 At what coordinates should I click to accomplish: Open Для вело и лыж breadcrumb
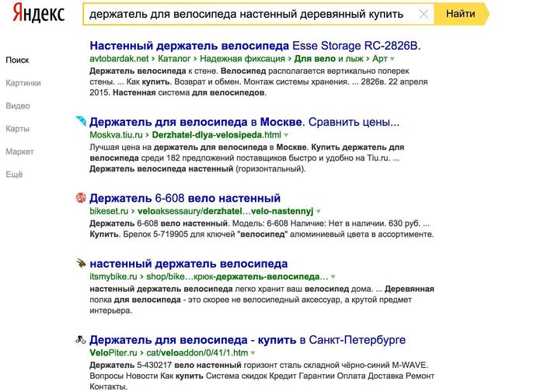pos(329,59)
